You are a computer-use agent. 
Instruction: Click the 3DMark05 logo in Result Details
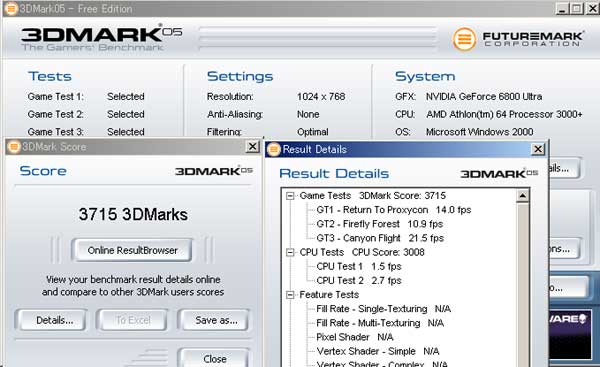coord(499,174)
